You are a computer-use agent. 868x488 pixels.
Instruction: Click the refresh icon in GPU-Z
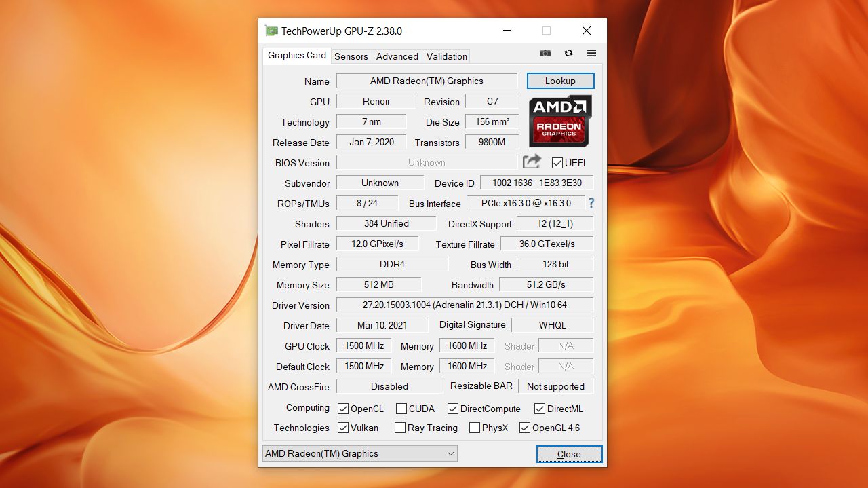tap(568, 53)
